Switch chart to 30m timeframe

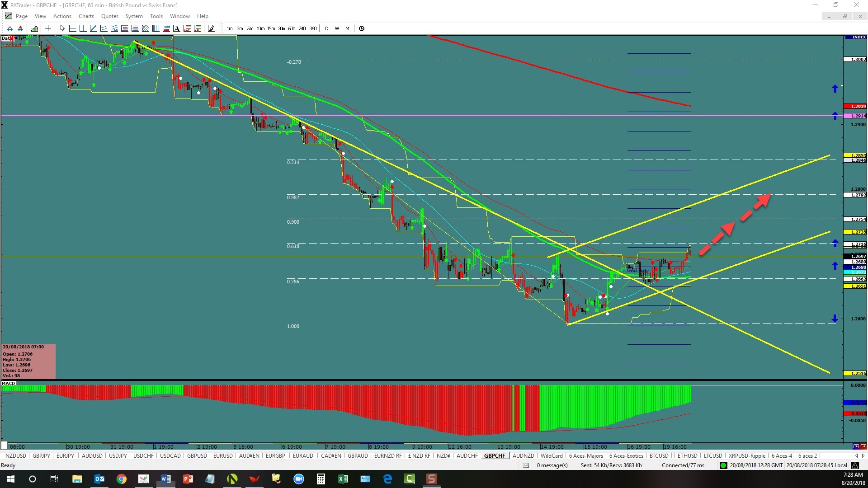point(281,28)
